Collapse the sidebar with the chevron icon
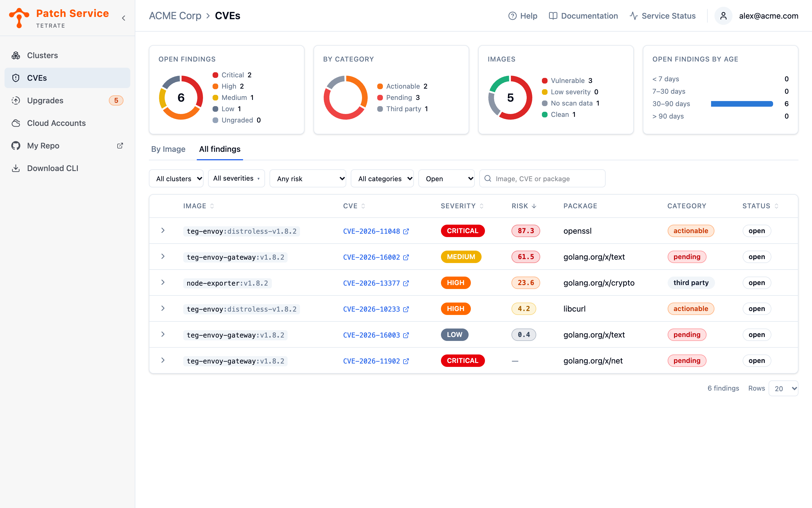 [x=123, y=18]
